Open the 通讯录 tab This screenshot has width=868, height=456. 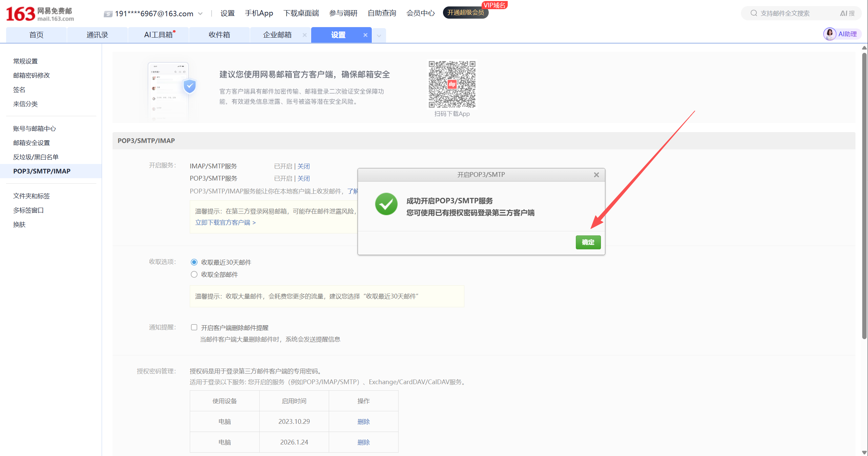(97, 35)
